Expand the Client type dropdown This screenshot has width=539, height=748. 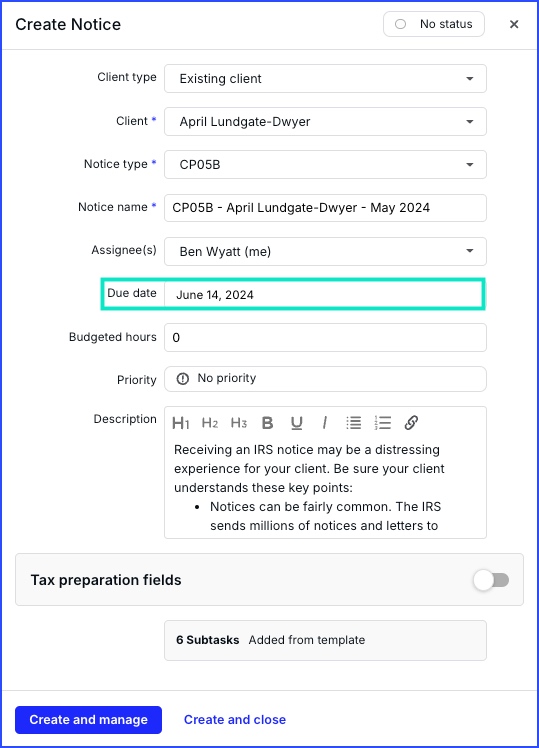pyautogui.click(x=325, y=79)
